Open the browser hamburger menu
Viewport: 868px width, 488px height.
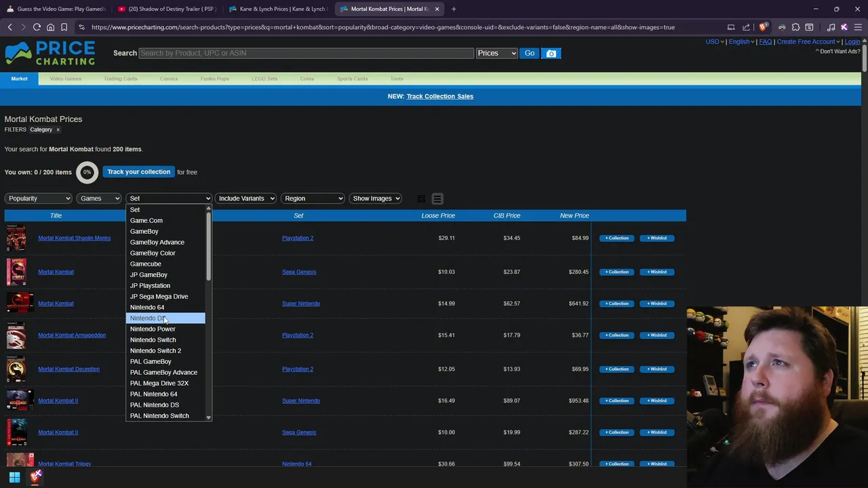857,27
